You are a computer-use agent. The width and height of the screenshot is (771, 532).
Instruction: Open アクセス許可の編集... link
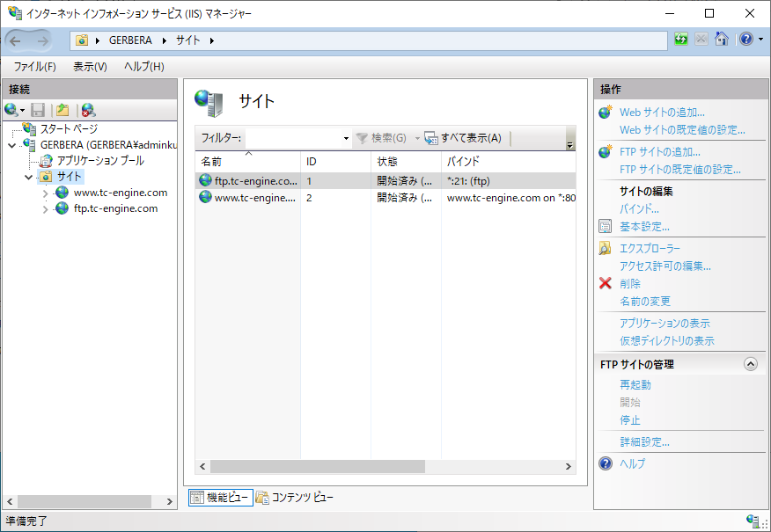(x=665, y=266)
